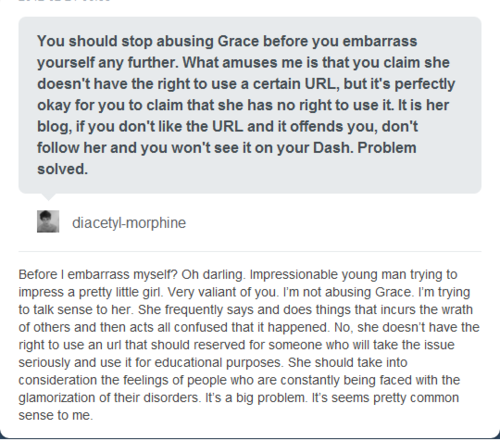
Task: Click the speech bubble tail pointer
Action: point(49,197)
